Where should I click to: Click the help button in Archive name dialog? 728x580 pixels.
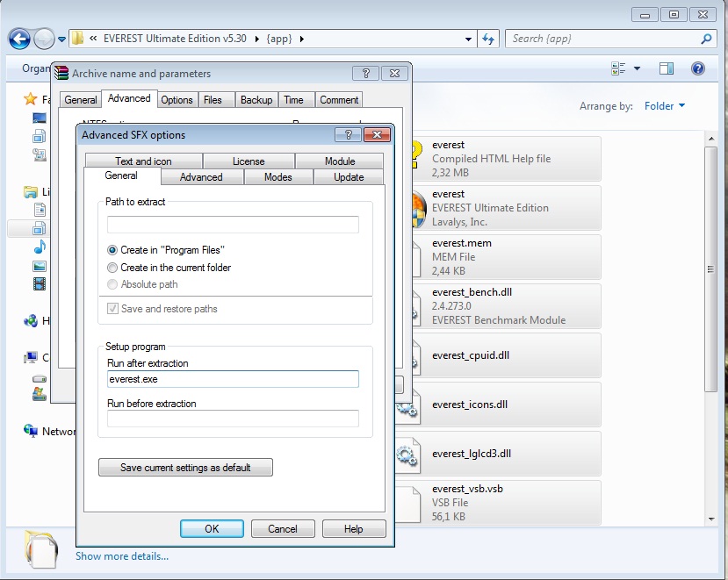[365, 74]
